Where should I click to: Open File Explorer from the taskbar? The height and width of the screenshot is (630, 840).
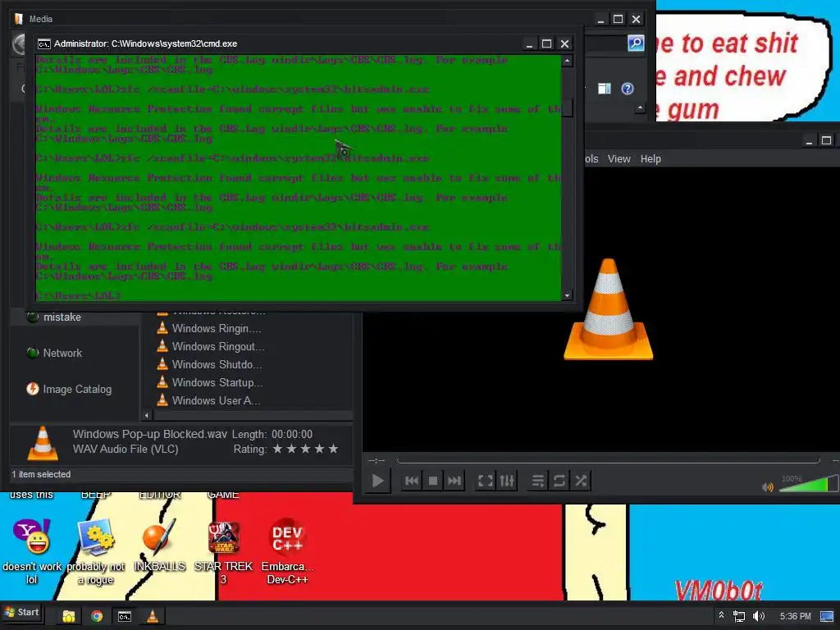pos(69,616)
